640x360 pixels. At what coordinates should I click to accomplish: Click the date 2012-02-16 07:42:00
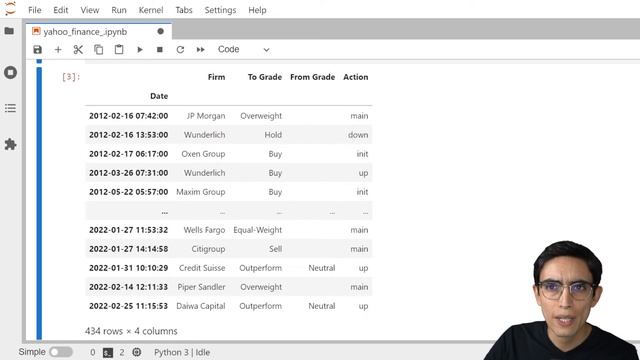(x=129, y=116)
